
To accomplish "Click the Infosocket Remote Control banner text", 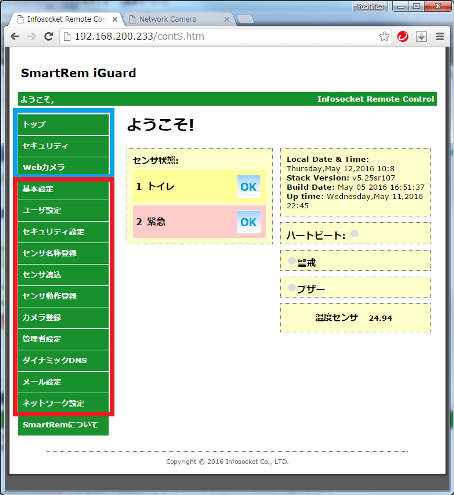I will pyautogui.click(x=376, y=99).
